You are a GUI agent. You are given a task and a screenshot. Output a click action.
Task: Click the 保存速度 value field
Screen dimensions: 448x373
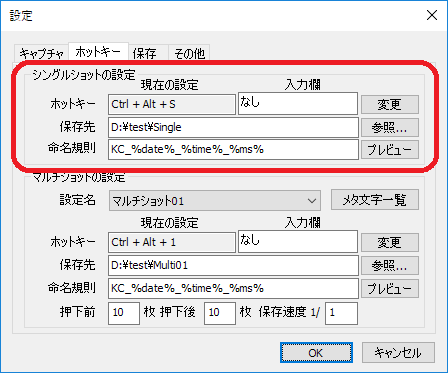pyautogui.click(x=341, y=313)
